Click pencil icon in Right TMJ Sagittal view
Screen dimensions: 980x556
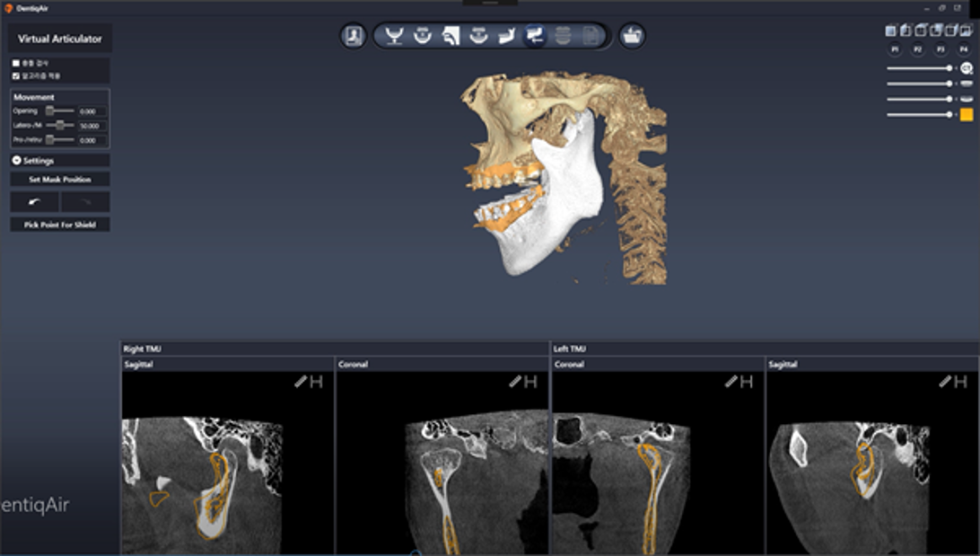click(x=301, y=382)
